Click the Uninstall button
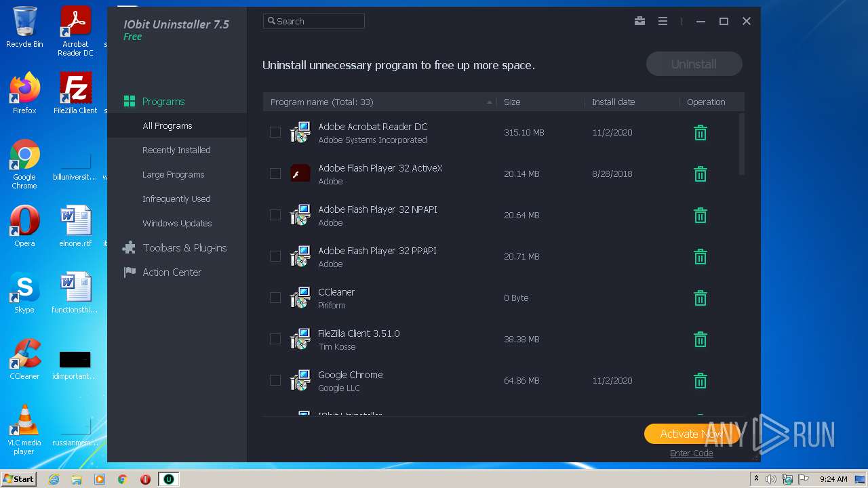 click(x=694, y=64)
